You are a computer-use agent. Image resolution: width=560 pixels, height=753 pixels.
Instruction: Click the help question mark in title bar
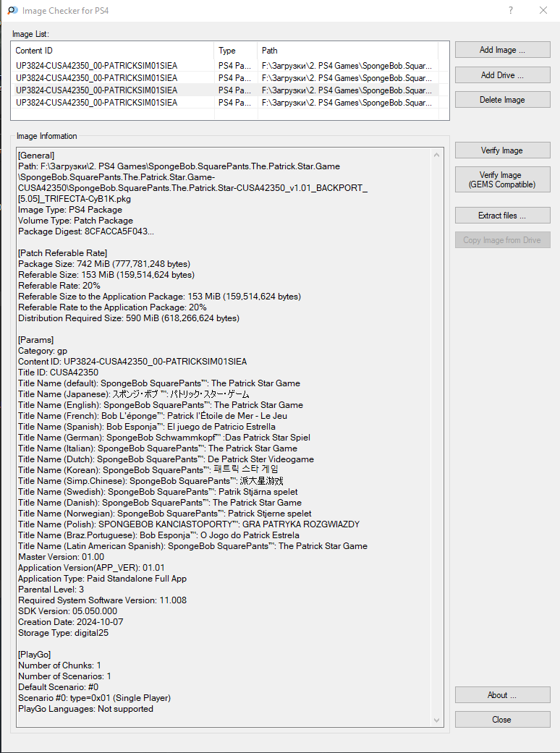point(511,10)
